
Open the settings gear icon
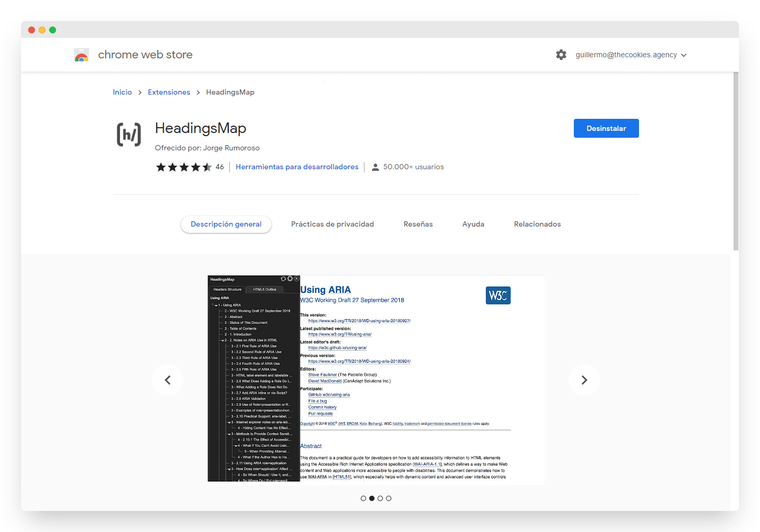tap(561, 55)
